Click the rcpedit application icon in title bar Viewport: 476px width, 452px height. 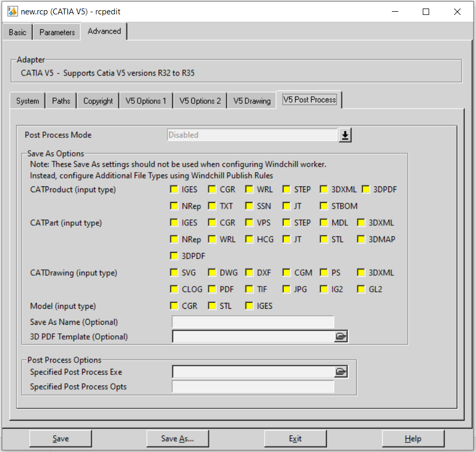point(12,12)
